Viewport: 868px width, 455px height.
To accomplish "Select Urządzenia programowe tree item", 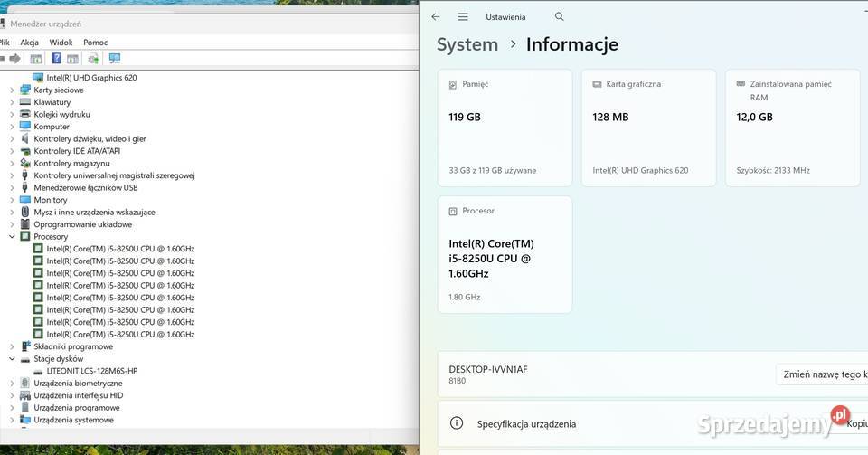I will (76, 407).
